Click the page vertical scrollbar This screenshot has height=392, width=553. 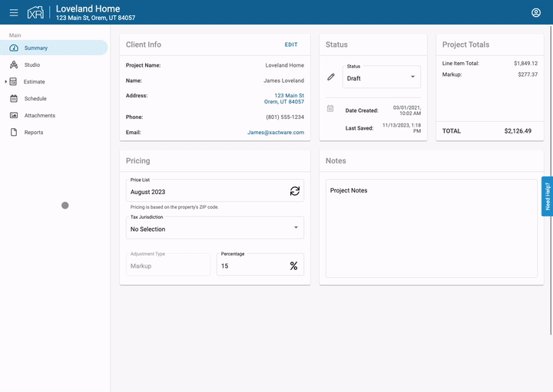551,180
